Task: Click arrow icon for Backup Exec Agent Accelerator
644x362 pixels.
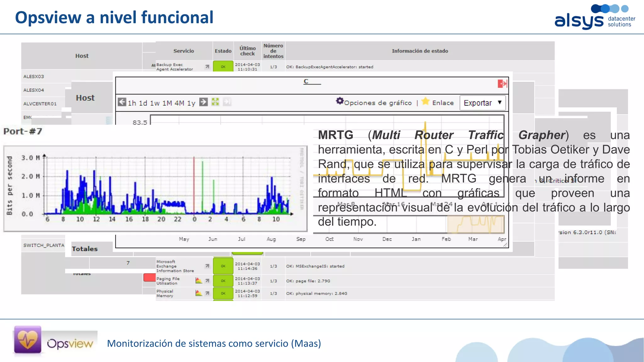Action: [207, 67]
